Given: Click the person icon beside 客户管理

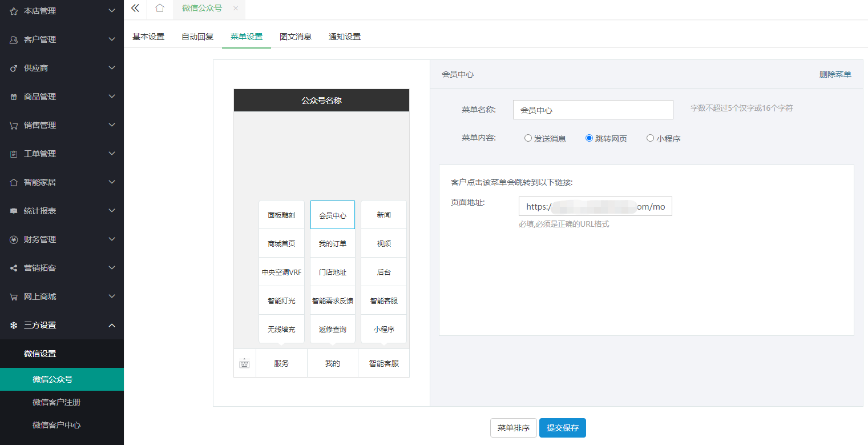Looking at the screenshot, I should [x=14, y=39].
